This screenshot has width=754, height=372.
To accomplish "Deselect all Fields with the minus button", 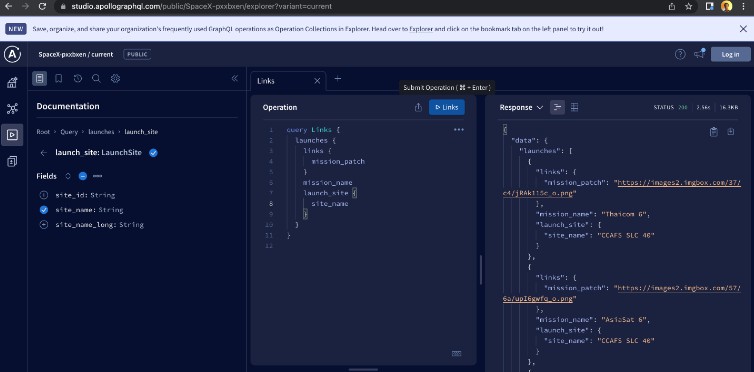I will coord(83,176).
